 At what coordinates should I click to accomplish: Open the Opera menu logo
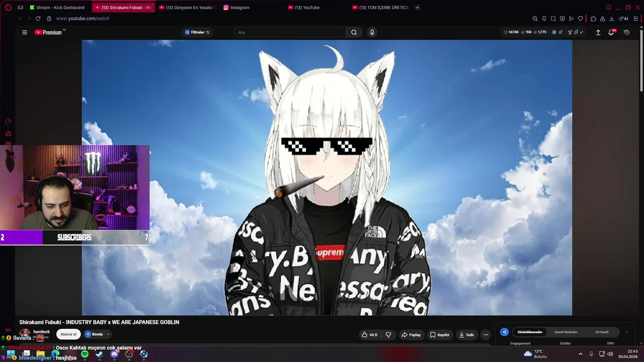point(8,8)
